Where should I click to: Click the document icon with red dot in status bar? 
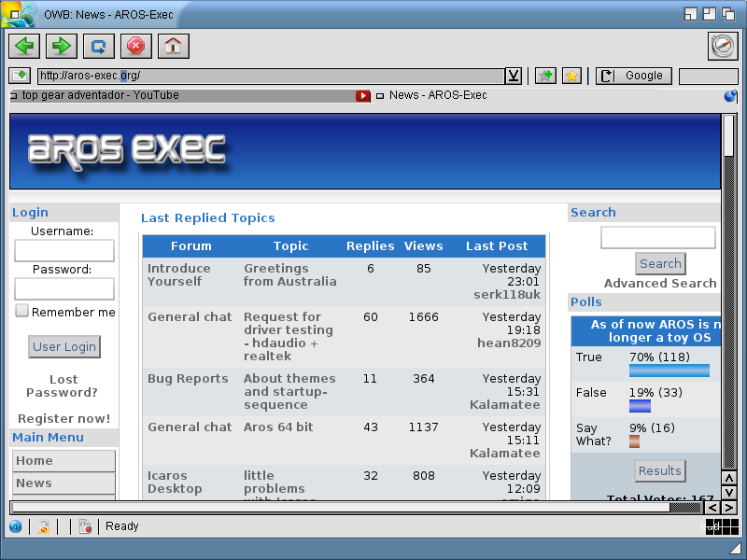click(85, 526)
